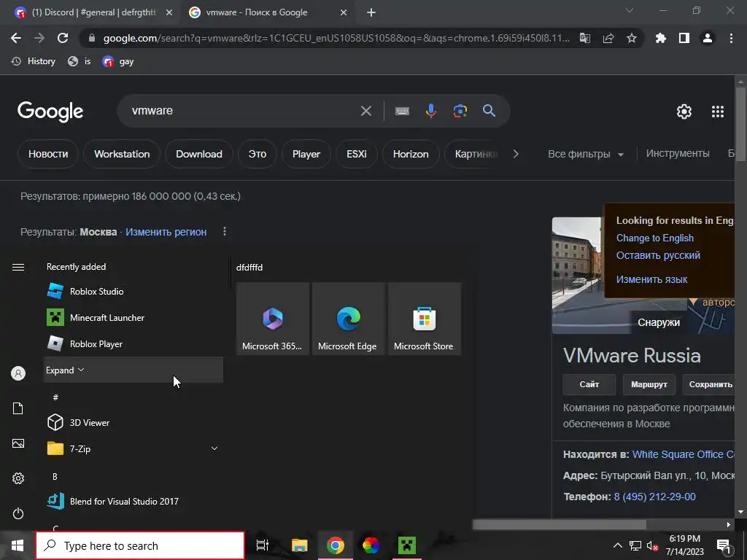747x560 pixels.
Task: Click the Изменить регион link
Action: pyautogui.click(x=166, y=232)
